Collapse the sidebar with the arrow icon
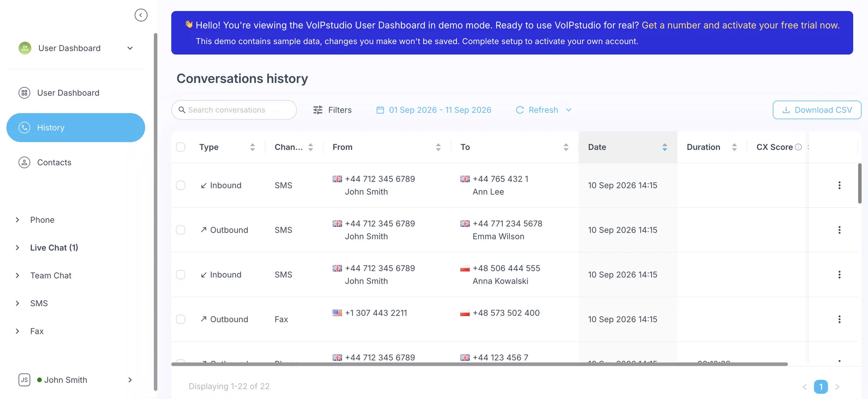 [x=141, y=15]
